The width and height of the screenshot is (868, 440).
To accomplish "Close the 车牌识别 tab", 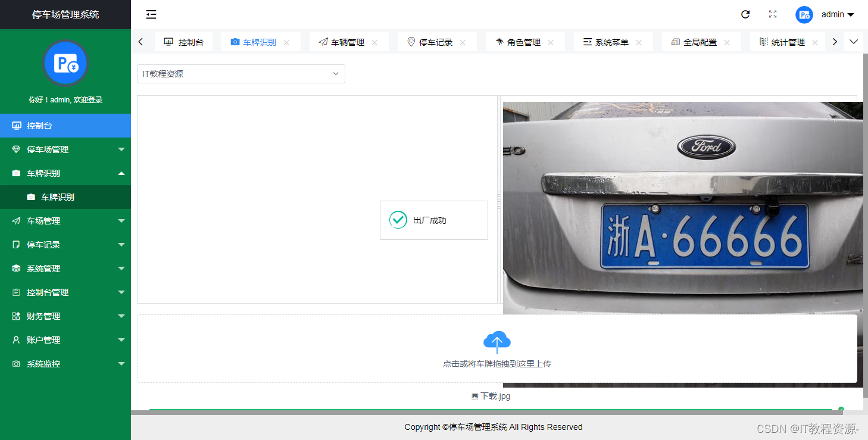I will (x=286, y=42).
